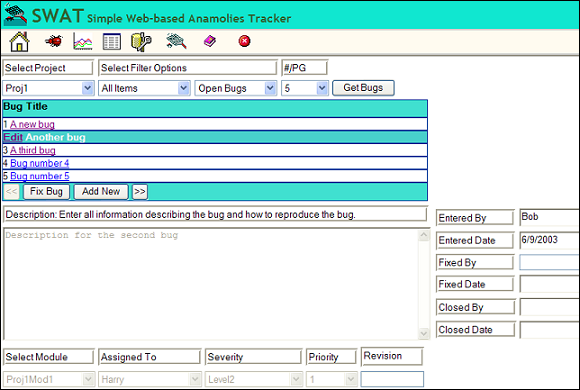The width and height of the screenshot is (580, 390).
Task: Click the red circle logout icon
Action: click(244, 41)
